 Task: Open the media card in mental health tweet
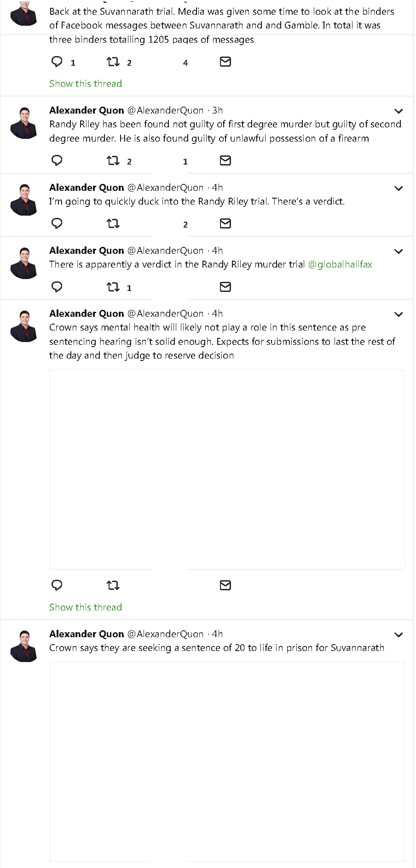pos(226,469)
